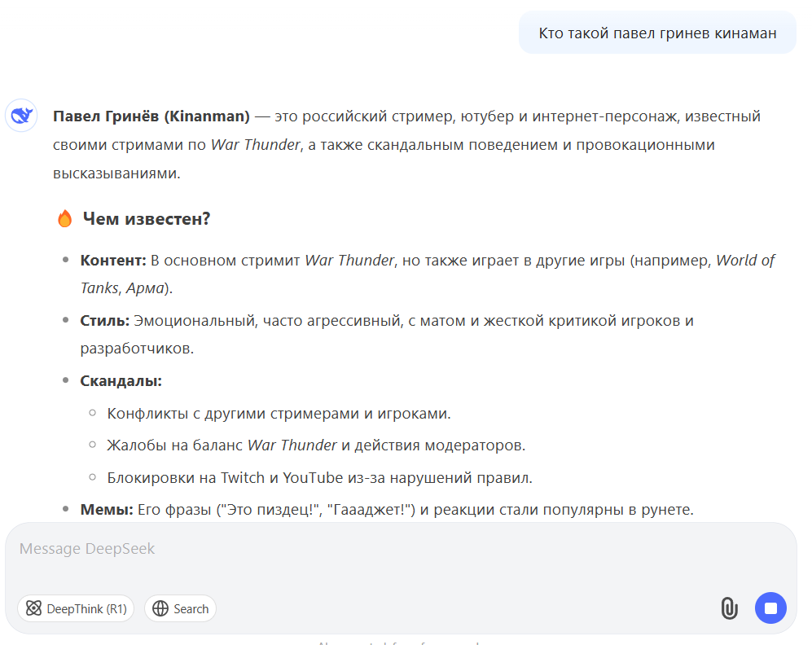Click sub-item Конфликты с другими стримерами
The image size is (812, 645).
point(279,414)
